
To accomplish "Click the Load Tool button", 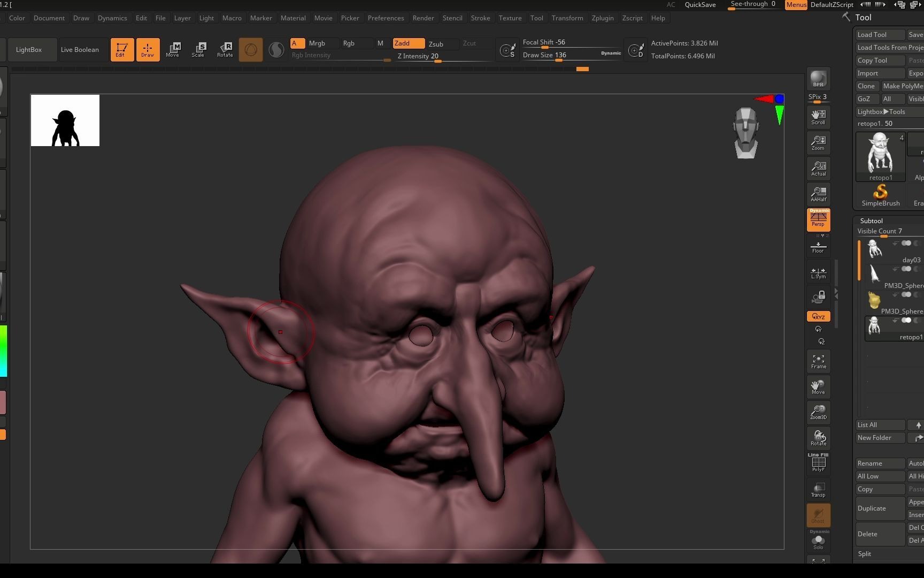I will [x=880, y=35].
